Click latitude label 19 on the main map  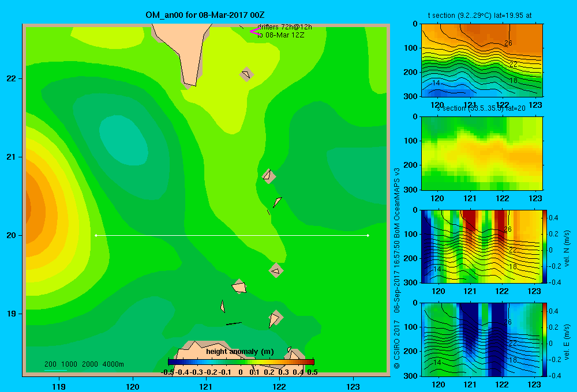pyautogui.click(x=12, y=313)
